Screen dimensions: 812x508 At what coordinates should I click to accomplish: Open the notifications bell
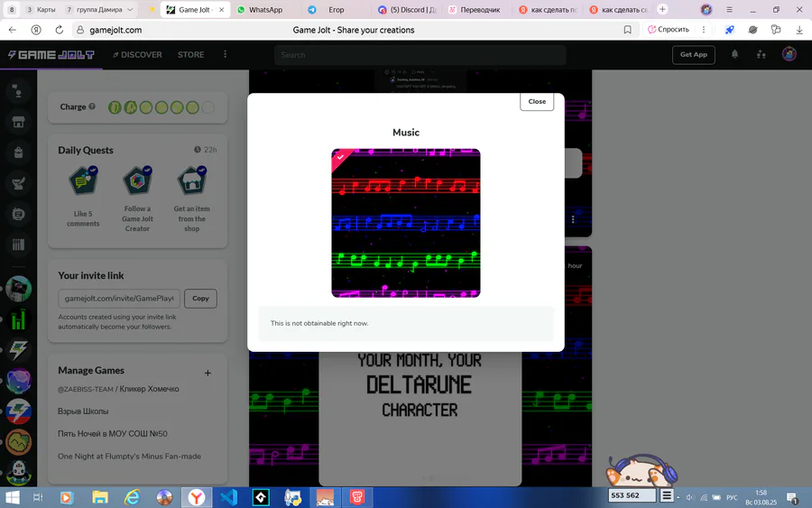point(734,54)
